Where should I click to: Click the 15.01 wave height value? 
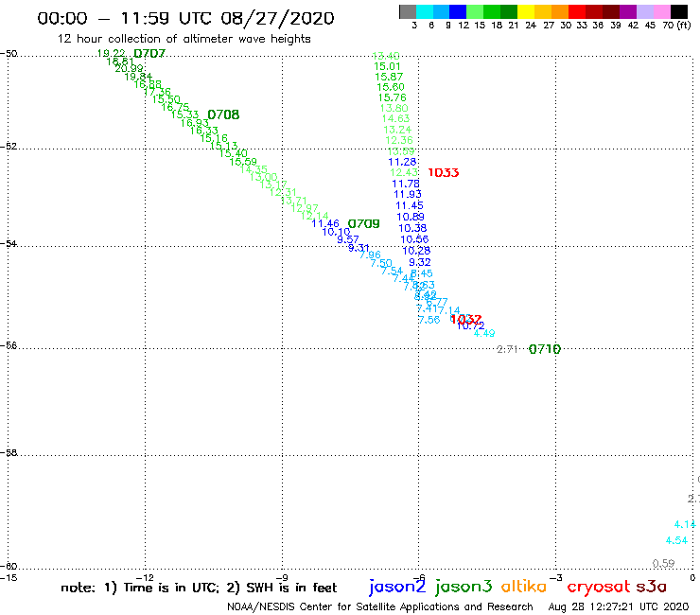(x=387, y=66)
